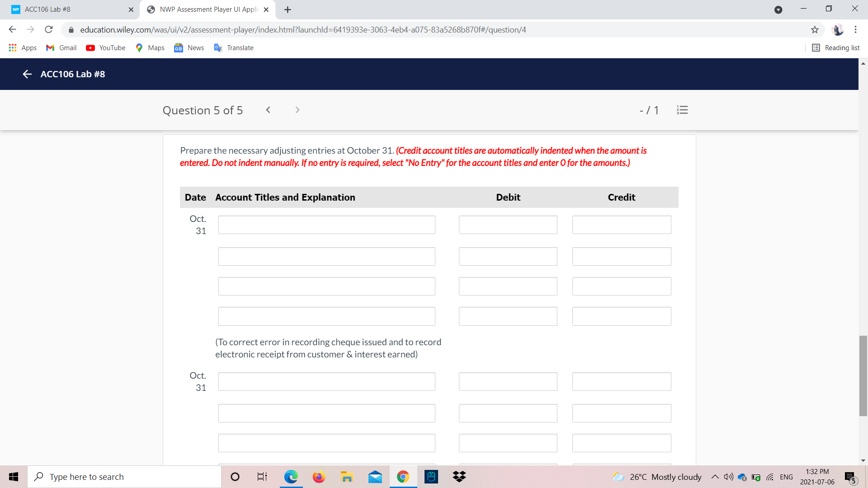This screenshot has height=488, width=868.
Task: Open the question list overview icon
Action: pyautogui.click(x=682, y=110)
